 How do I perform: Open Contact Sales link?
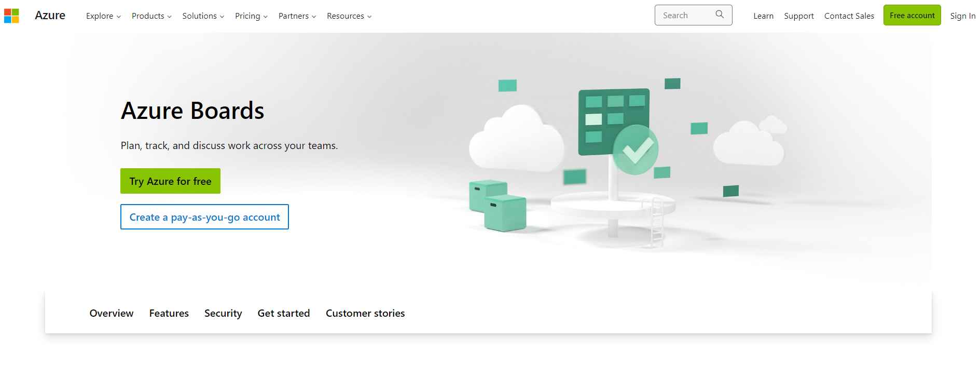point(849,16)
